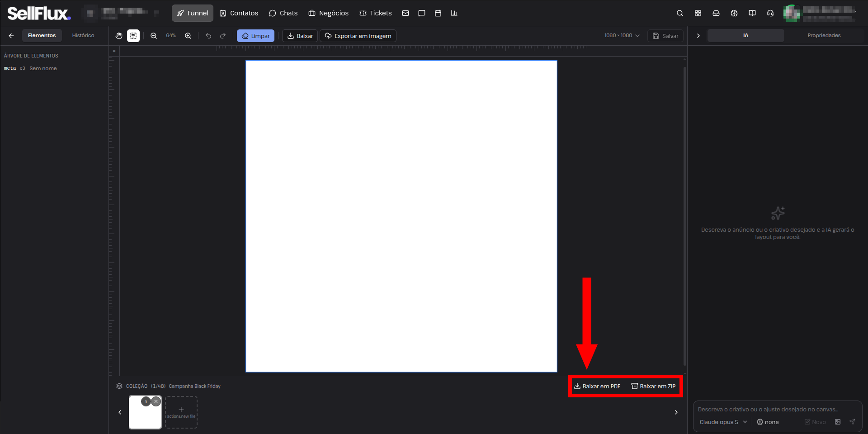
Task: Click Baixar em ZIP
Action: point(654,386)
